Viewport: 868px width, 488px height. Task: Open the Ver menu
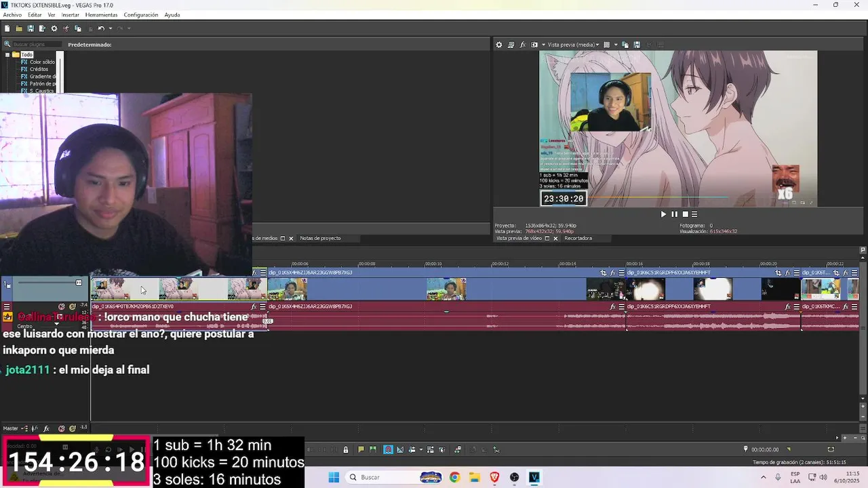(52, 15)
